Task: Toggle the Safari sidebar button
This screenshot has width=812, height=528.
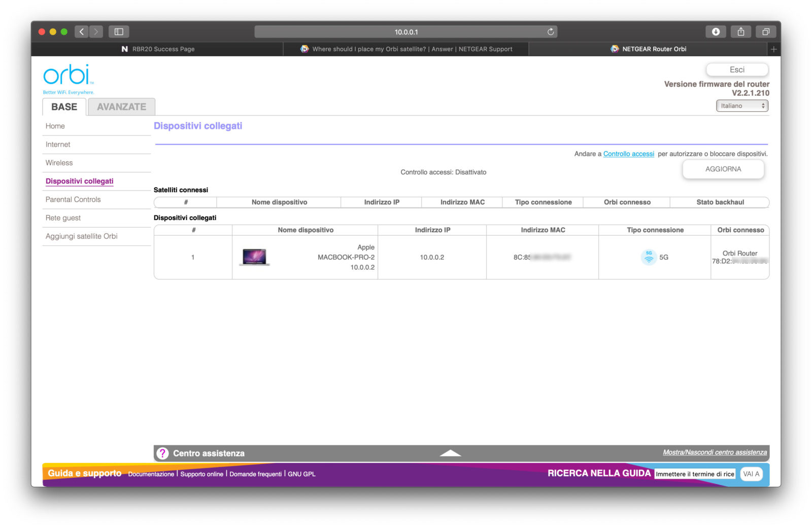Action: [119, 32]
